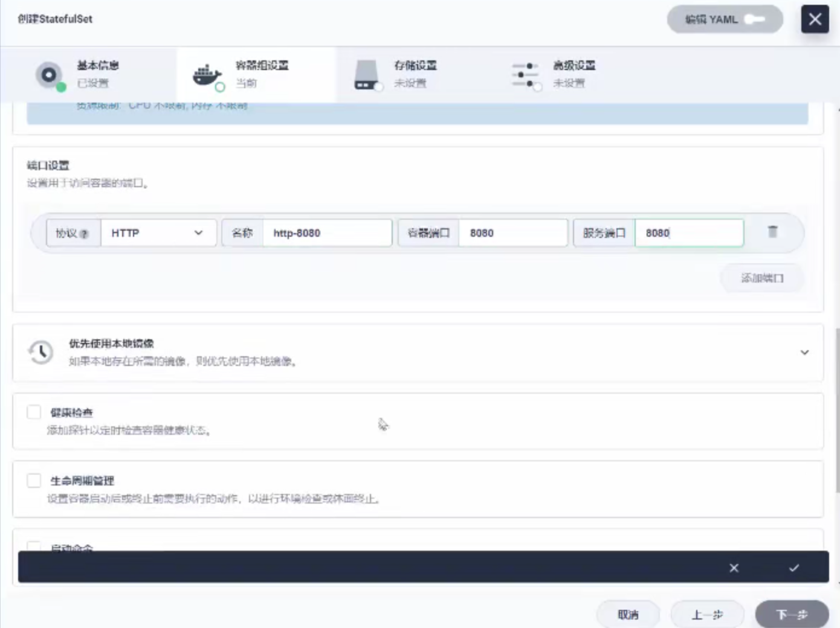Screen dimensions: 840x628
Task: Confirm container edit with checkmark icon
Action: click(x=794, y=568)
